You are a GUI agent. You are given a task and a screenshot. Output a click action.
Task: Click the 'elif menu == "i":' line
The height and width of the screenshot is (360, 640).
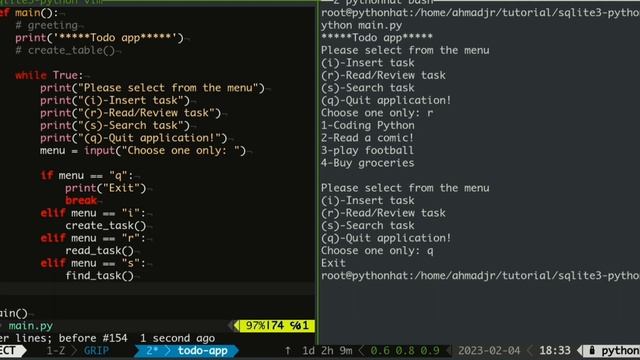pos(93,213)
